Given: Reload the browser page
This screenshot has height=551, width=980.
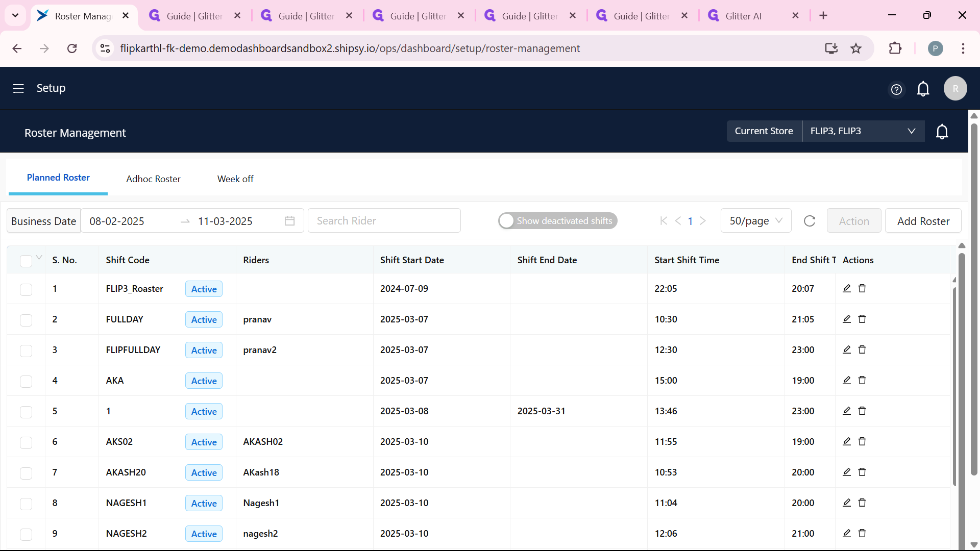Looking at the screenshot, I should [72, 48].
